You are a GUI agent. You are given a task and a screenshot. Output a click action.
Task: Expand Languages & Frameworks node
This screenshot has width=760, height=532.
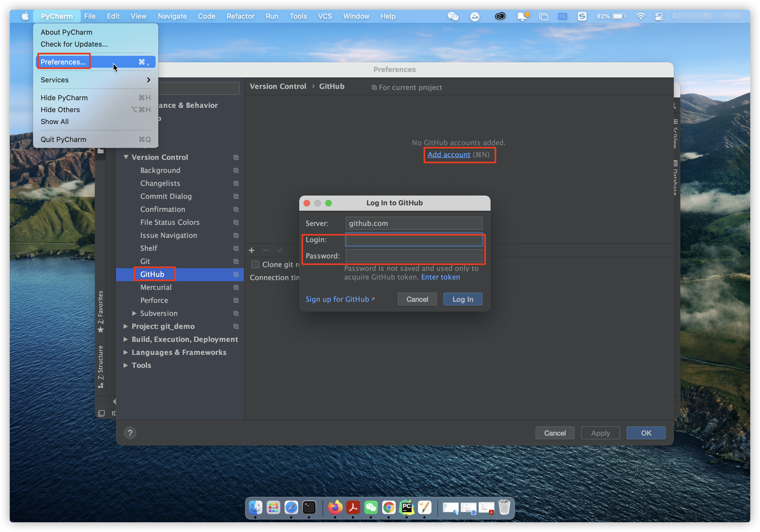(125, 352)
